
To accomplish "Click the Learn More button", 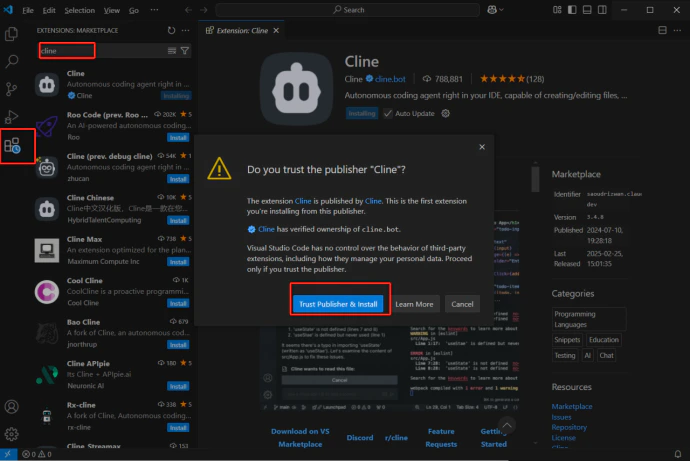I will pos(414,304).
